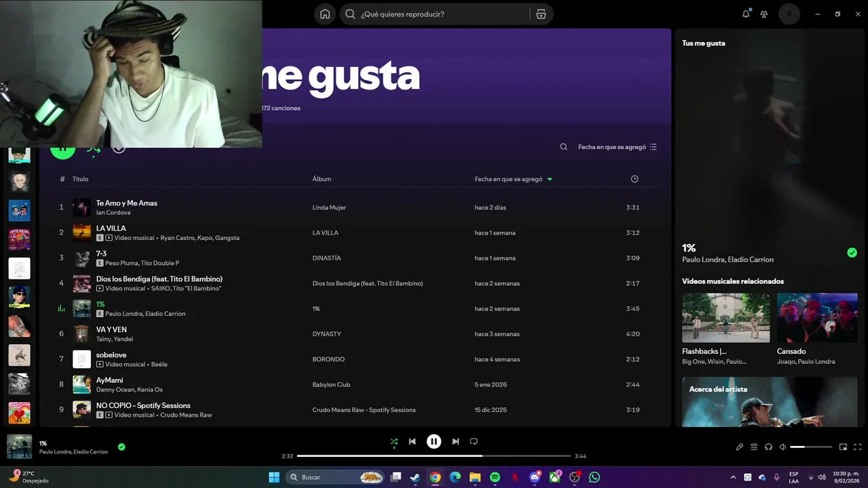Click the '7-3' track title
Image resolution: width=868 pixels, height=488 pixels.
[x=101, y=253]
